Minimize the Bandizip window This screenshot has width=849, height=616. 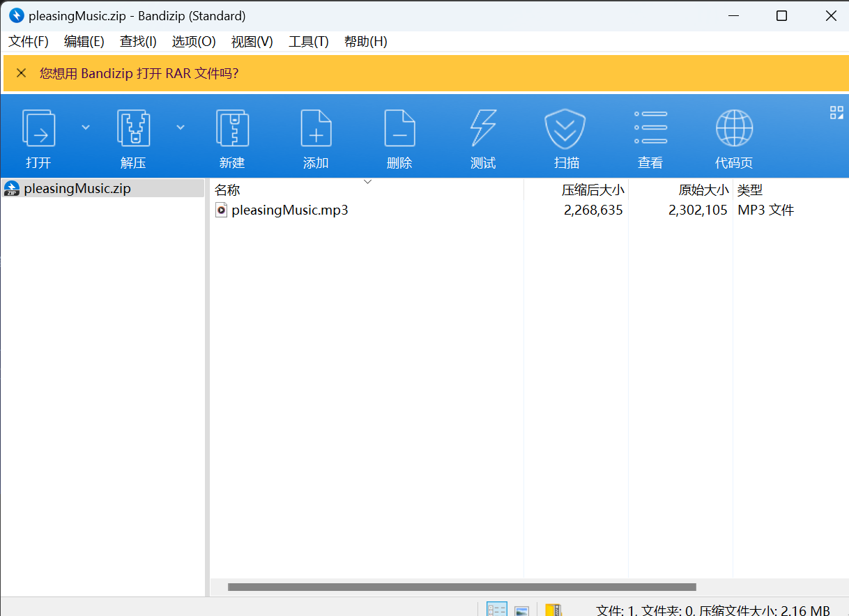pyautogui.click(x=733, y=15)
